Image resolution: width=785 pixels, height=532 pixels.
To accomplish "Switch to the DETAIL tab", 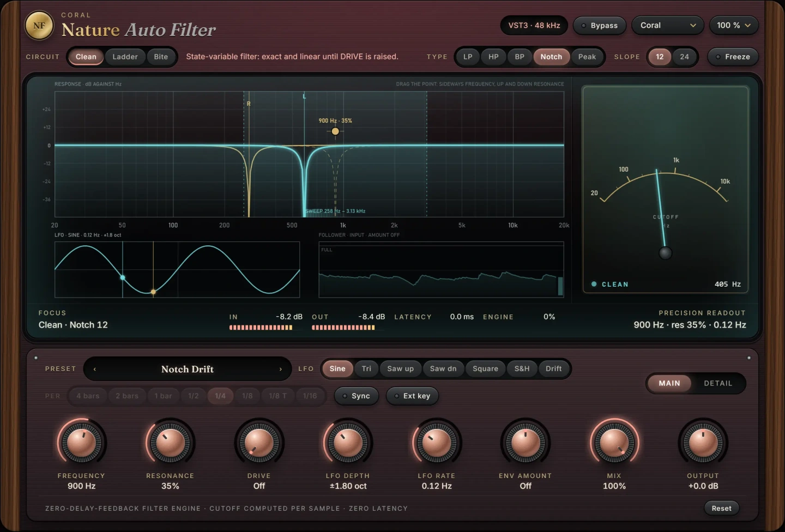I will pos(718,383).
